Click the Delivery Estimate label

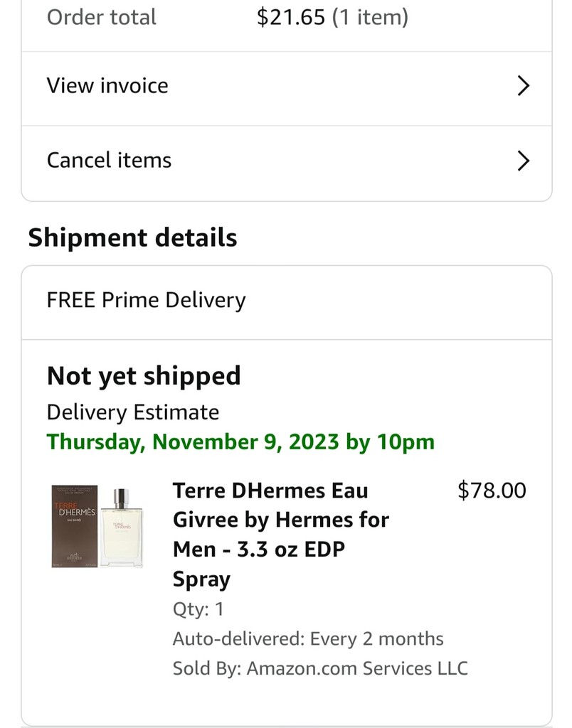[x=133, y=412]
